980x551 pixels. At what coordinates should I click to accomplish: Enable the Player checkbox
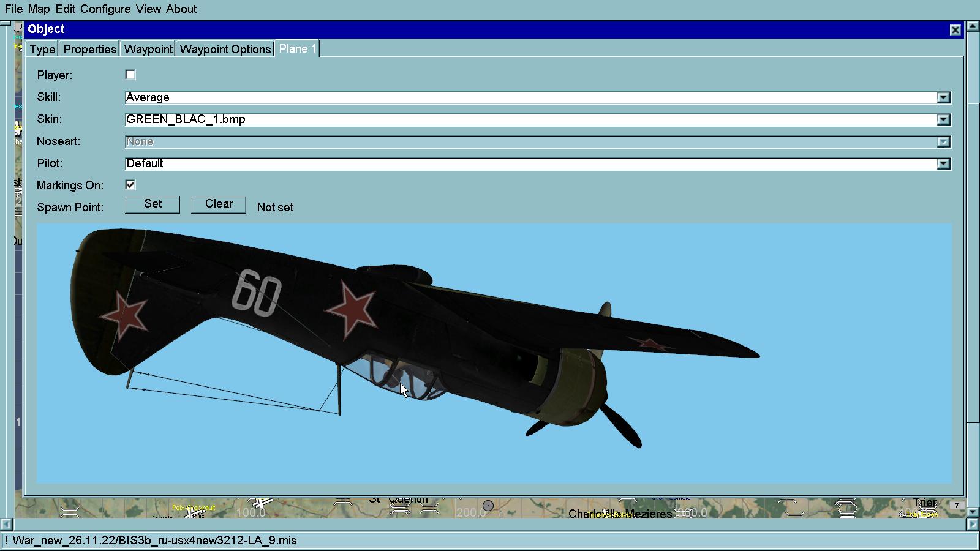coord(130,75)
